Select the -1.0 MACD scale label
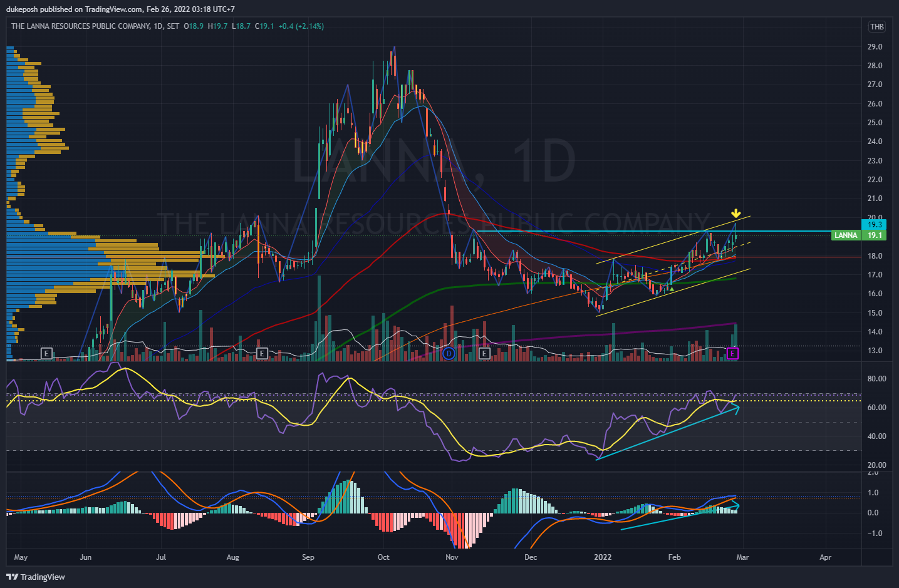Viewport: 899px width, 588px height. pos(874,534)
